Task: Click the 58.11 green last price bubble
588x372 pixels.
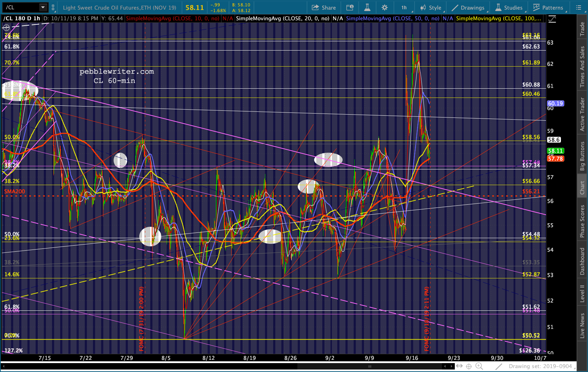Action: 555,151
